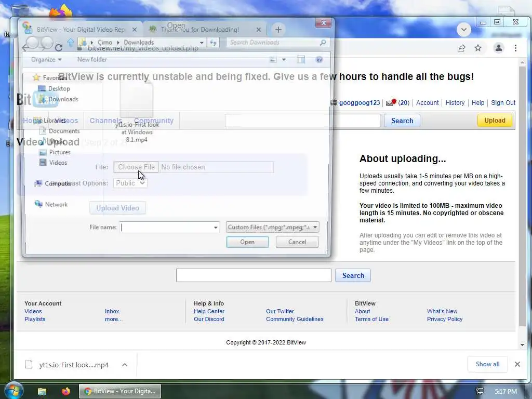532x399 pixels.
Task: Select Desktop in Favorites tree
Action: [59, 88]
